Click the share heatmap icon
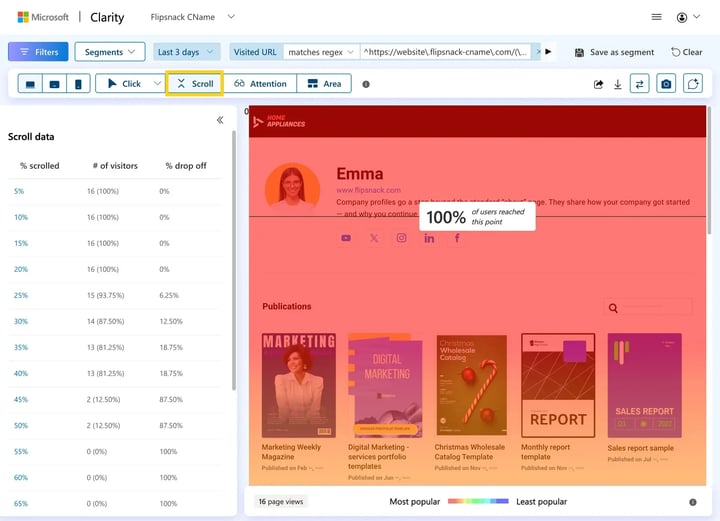 click(598, 84)
